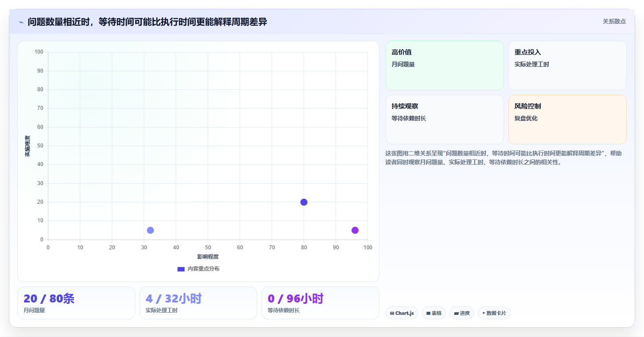Click the 关系散点 label in header
The height and width of the screenshot is (337, 644).
[614, 21]
